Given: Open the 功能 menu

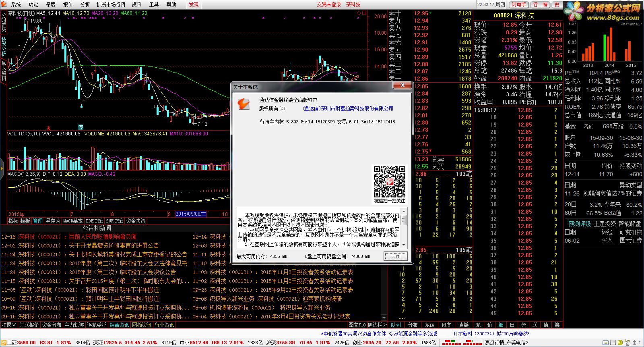Looking at the screenshot, I should (x=33, y=4).
